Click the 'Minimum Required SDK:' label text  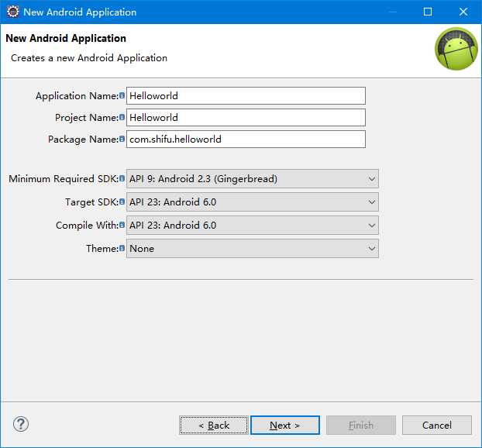[x=64, y=178]
